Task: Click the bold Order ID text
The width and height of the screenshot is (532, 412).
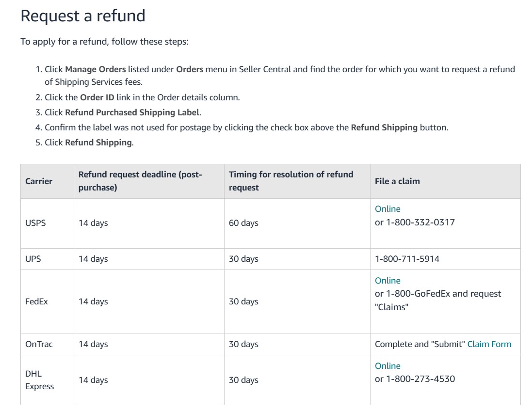Action: point(97,97)
